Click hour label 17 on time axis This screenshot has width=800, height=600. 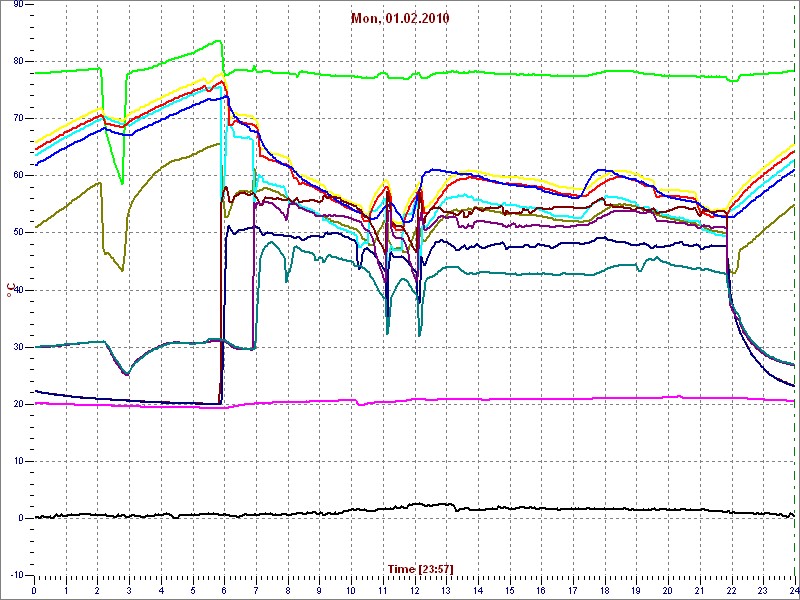pyautogui.click(x=572, y=590)
